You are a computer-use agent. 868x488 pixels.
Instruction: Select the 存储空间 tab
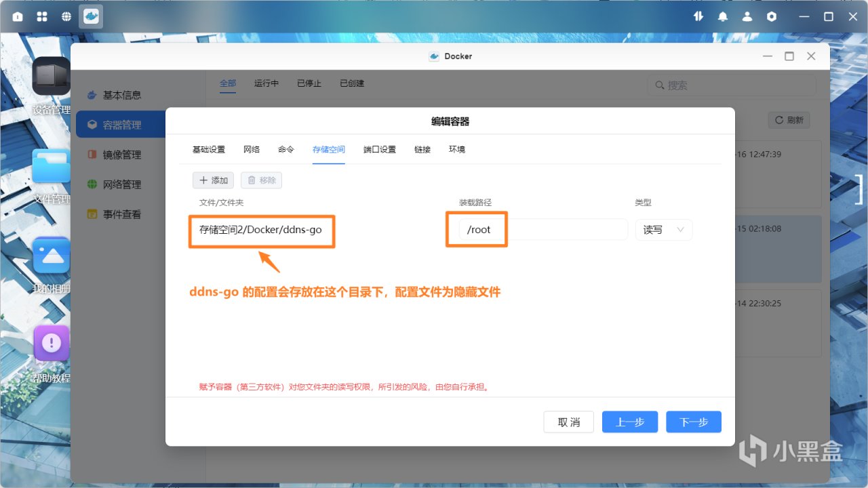tap(329, 149)
